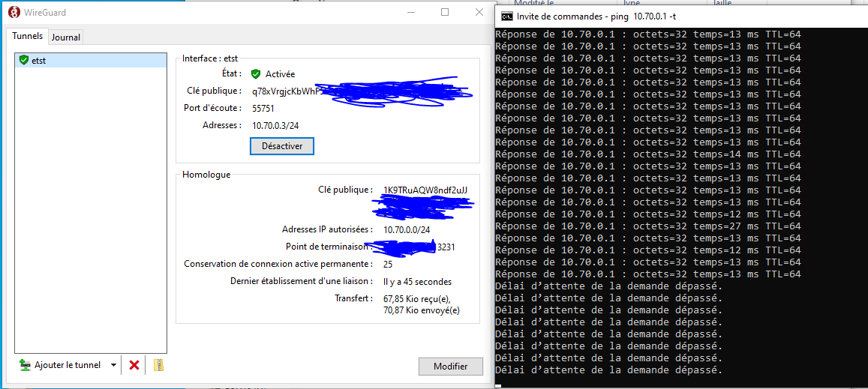Click the Désactiver button
Image resolution: width=868 pixels, height=389 pixels.
(x=282, y=146)
